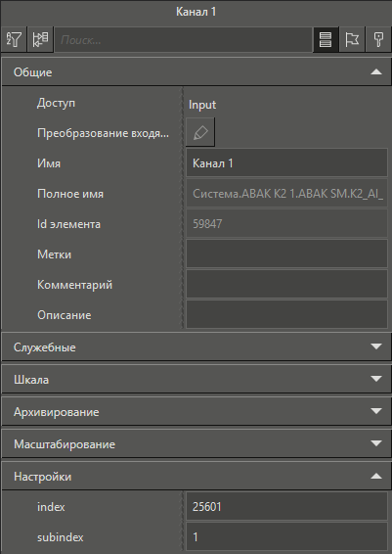Click the empty Метки field
392x554 pixels.
(x=286, y=254)
